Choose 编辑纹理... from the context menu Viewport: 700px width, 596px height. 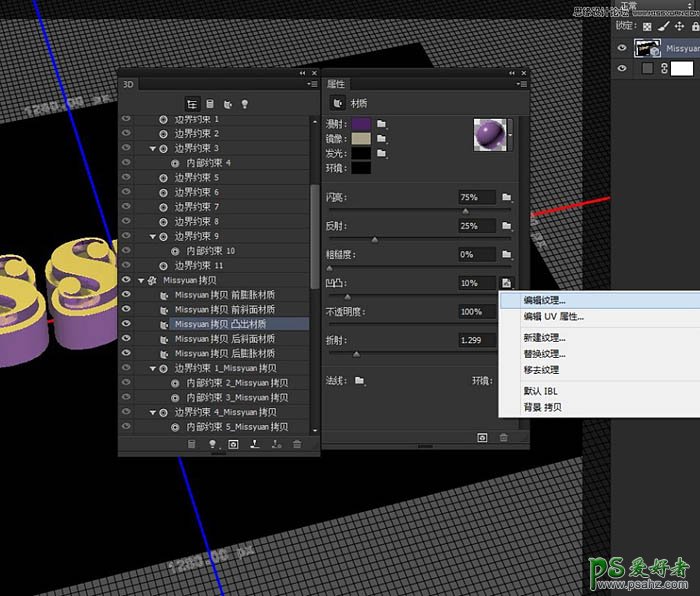point(544,300)
